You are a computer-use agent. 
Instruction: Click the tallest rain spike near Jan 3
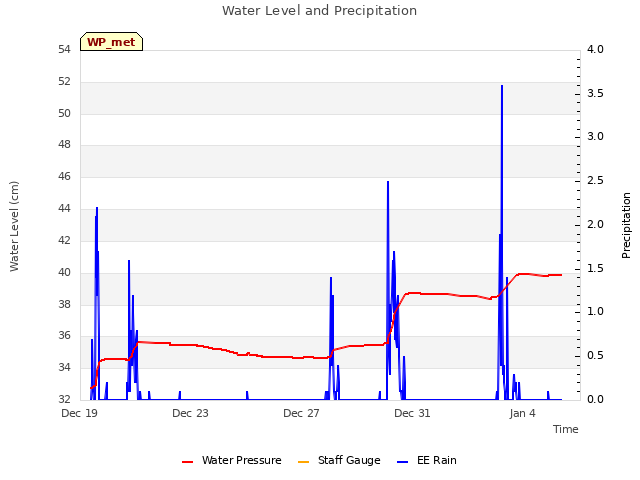(x=502, y=86)
